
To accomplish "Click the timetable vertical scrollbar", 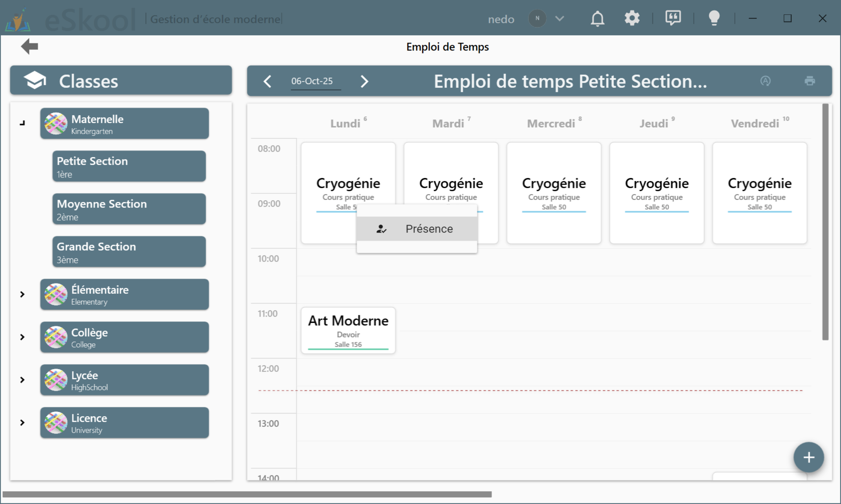I will pos(825,222).
